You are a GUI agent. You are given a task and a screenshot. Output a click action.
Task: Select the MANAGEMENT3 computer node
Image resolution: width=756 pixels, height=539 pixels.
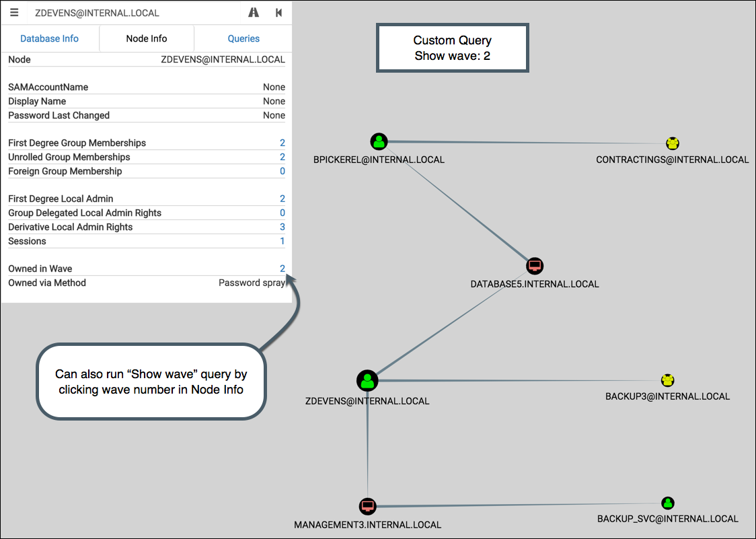point(368,506)
